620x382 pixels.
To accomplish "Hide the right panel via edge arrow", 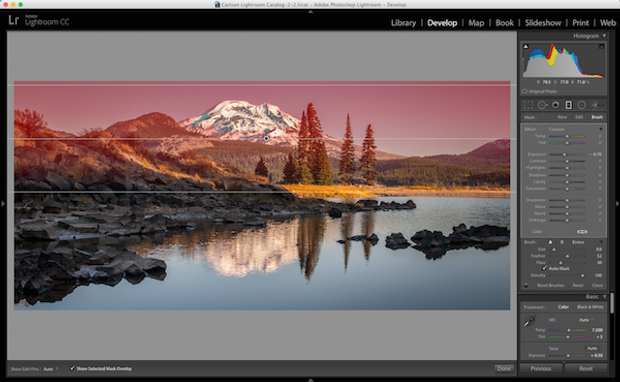I will (617, 204).
